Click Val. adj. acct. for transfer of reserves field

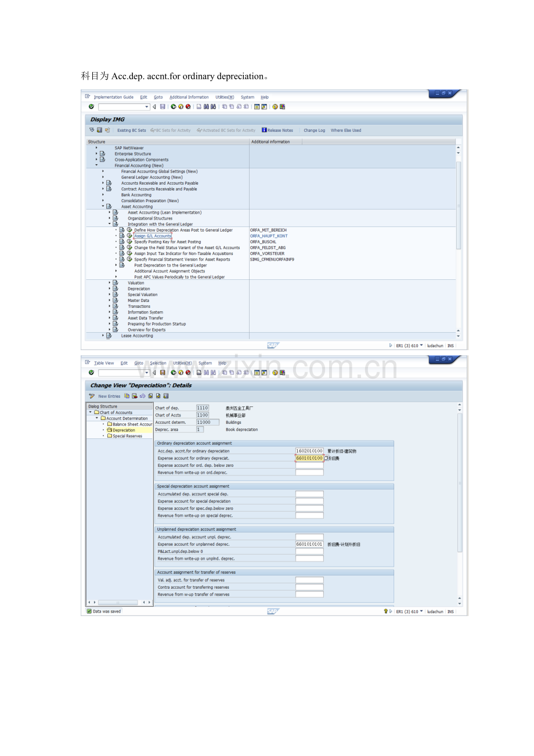(309, 580)
